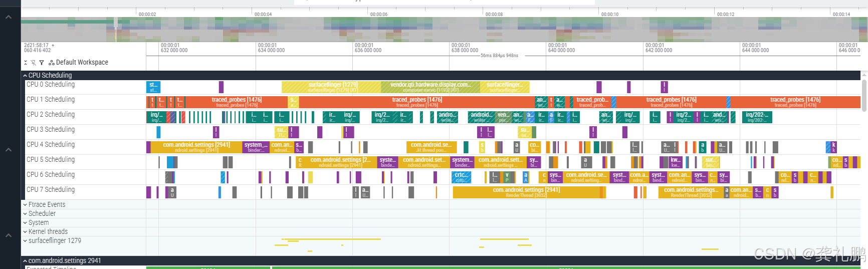Select the blue 'st...' slice on CPU 0
868x269 pixels.
(153, 87)
